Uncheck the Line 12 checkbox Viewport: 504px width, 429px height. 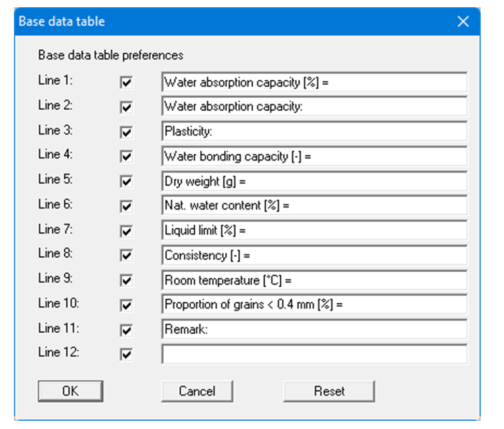[126, 355]
